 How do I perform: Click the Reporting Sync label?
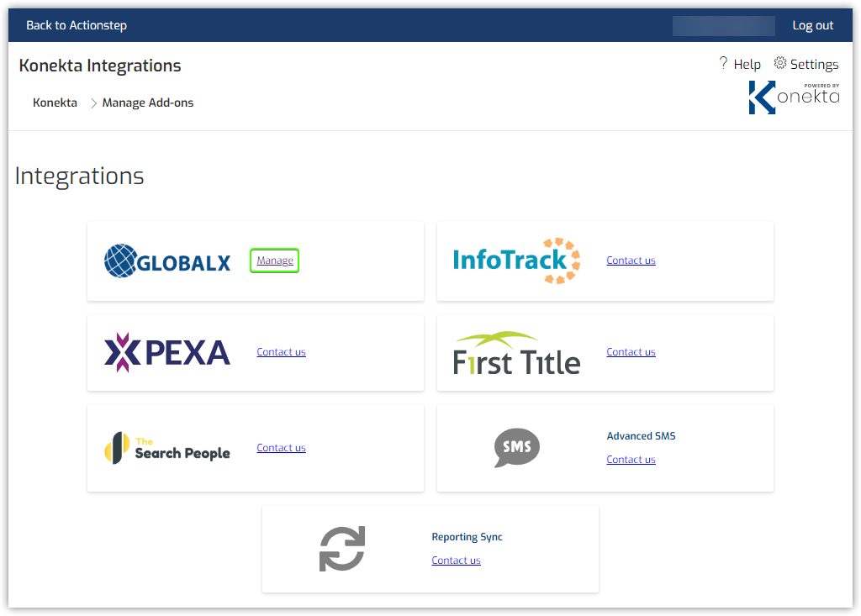467,537
